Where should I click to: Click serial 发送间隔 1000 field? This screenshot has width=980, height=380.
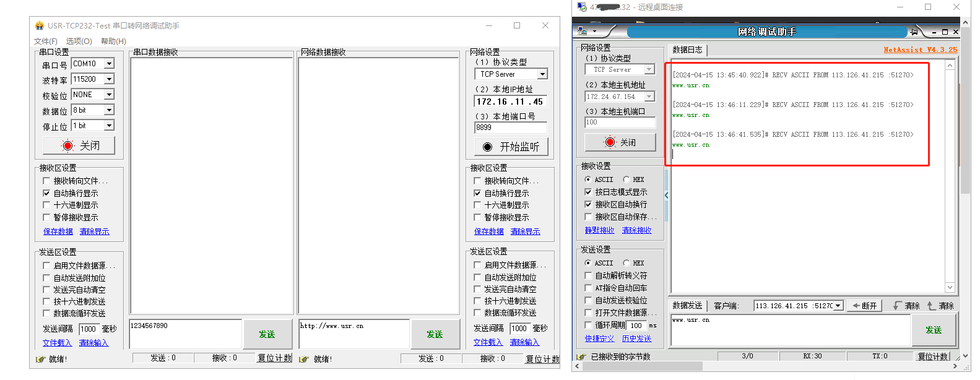(89, 329)
